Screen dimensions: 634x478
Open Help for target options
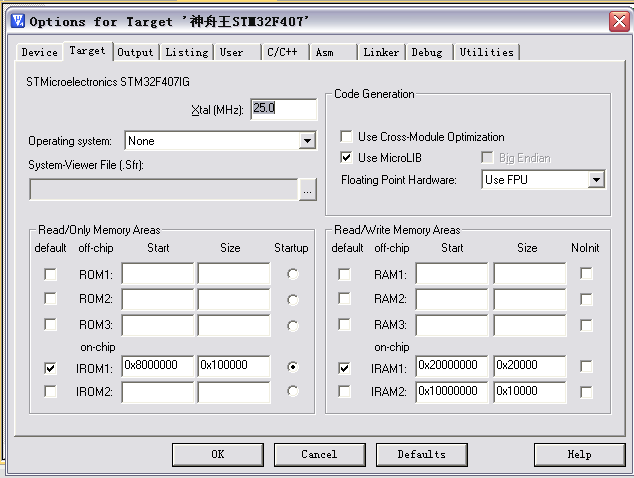(x=579, y=455)
